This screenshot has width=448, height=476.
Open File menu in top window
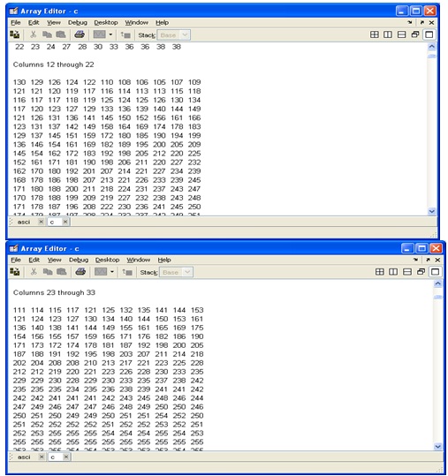pos(16,22)
